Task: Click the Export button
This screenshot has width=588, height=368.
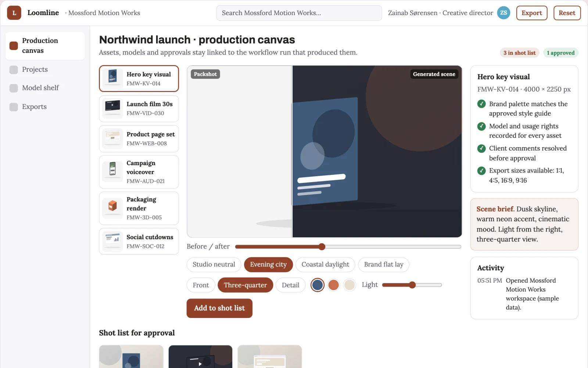Action: coord(532,13)
